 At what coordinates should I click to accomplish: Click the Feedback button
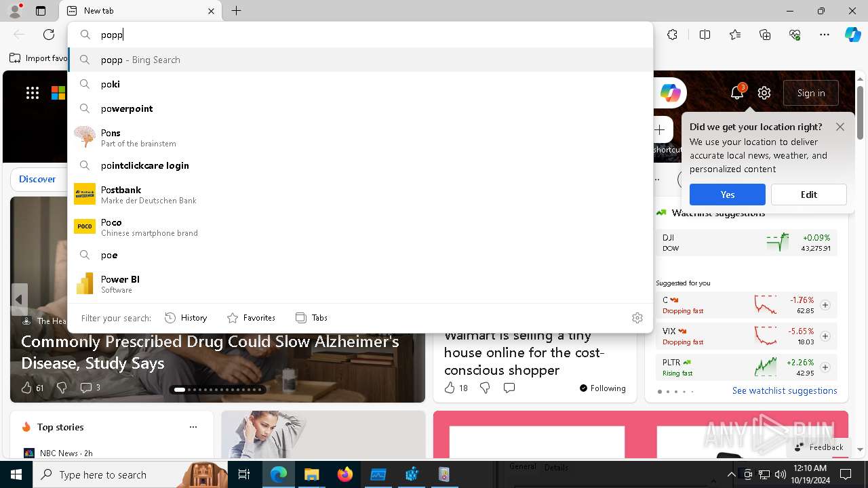pos(818,447)
